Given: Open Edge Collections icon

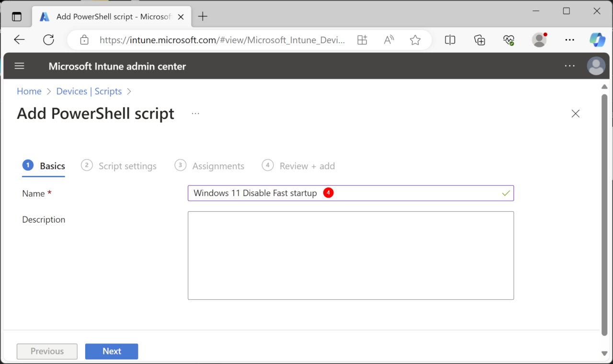Looking at the screenshot, I should coord(479,40).
